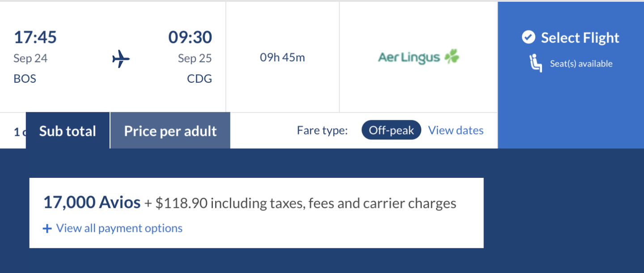
Task: Click the 17:45 departure time
Action: tap(35, 37)
